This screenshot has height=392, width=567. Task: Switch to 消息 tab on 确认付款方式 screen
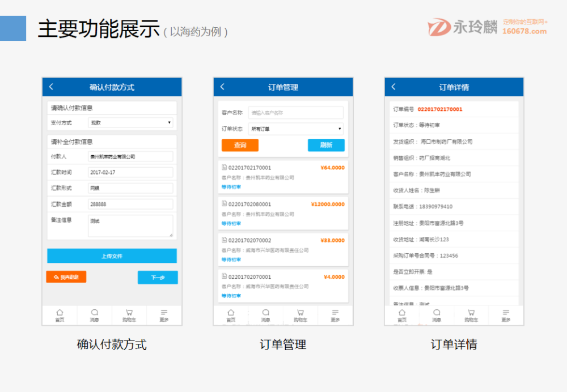pyautogui.click(x=95, y=315)
